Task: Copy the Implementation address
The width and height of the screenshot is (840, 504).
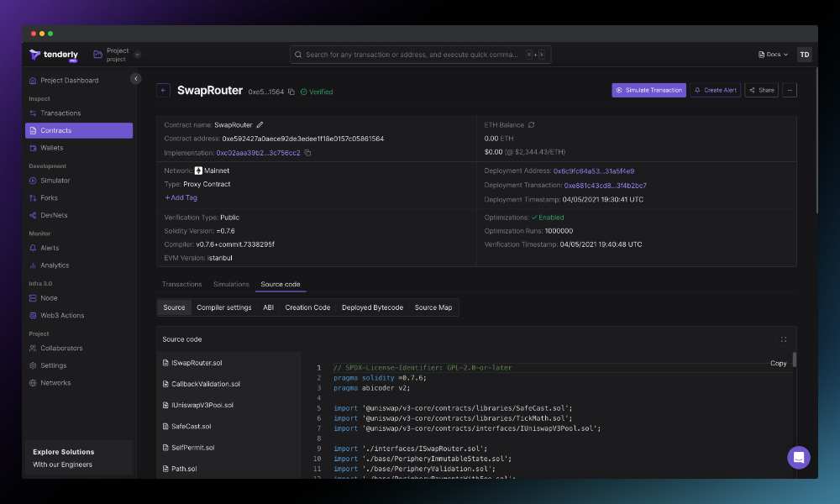Action: [x=306, y=154]
